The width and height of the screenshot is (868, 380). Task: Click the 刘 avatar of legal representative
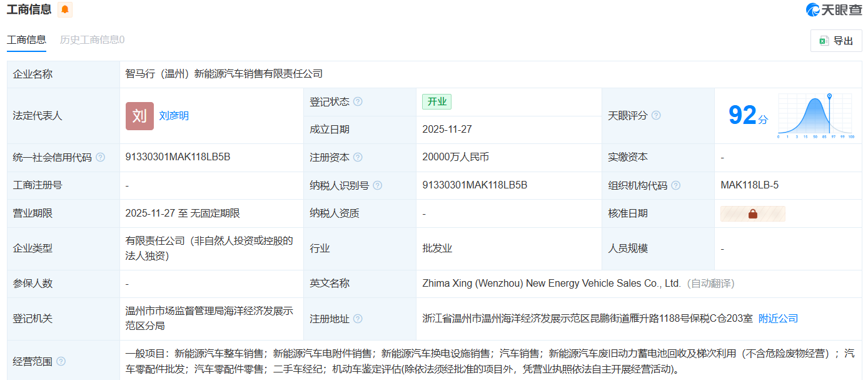point(139,116)
